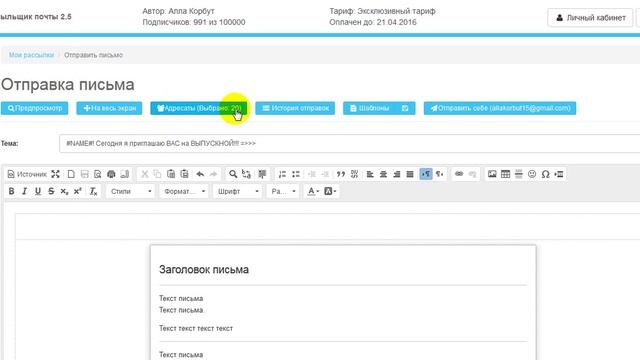Open the text color picker

click(x=313, y=191)
